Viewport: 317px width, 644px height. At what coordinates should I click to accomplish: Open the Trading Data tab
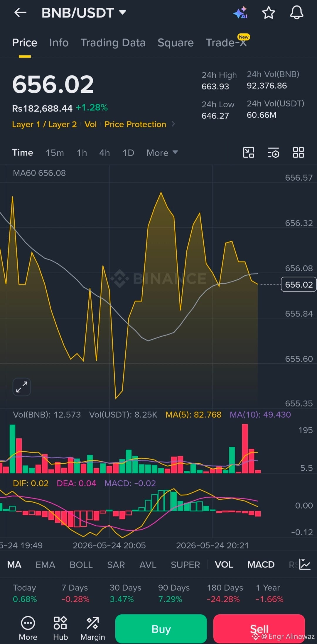(113, 43)
